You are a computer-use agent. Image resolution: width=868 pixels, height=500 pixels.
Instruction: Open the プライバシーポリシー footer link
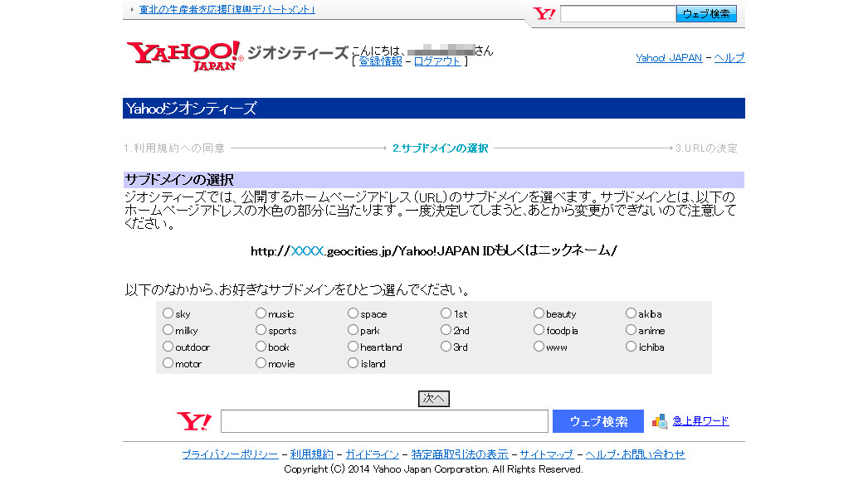click(x=230, y=454)
